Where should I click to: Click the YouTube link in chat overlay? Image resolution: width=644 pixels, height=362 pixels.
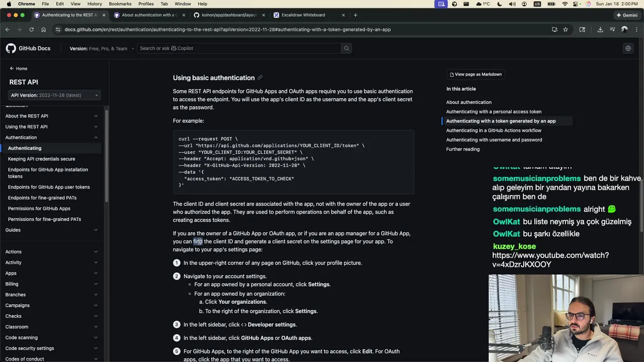(x=550, y=260)
